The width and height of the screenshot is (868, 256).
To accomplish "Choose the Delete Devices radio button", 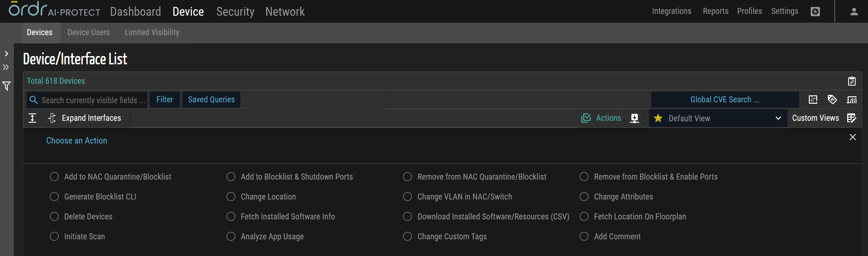I will click(55, 217).
